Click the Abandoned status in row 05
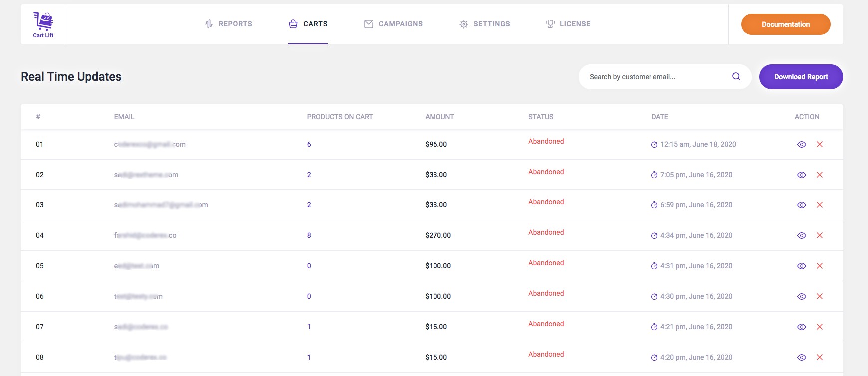Image resolution: width=868 pixels, height=376 pixels. [546, 263]
